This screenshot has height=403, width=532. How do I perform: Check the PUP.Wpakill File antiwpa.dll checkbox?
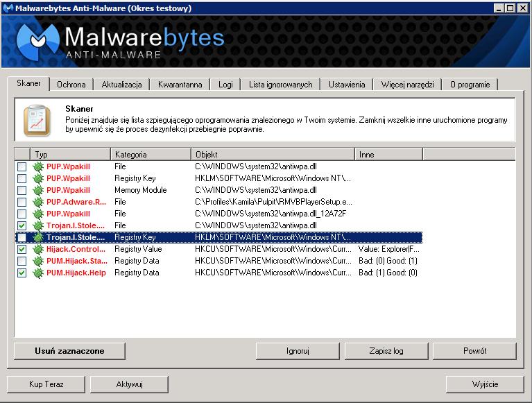(22, 166)
